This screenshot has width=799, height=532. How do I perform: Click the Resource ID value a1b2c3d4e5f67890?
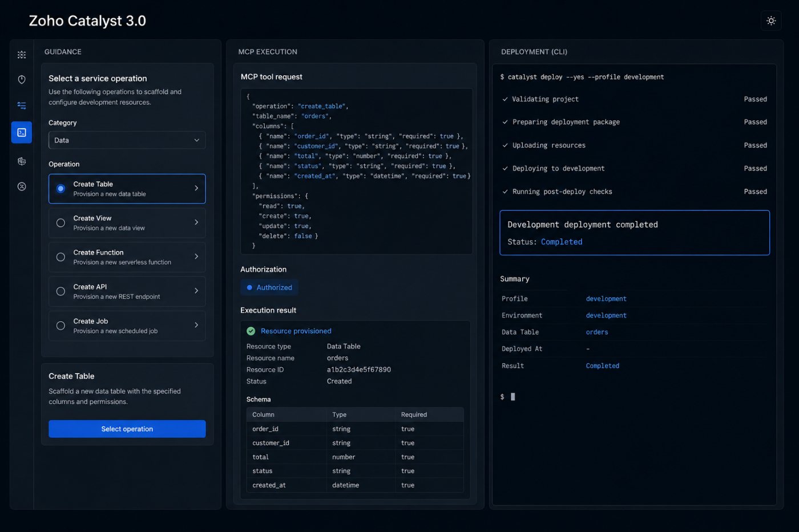(359, 369)
